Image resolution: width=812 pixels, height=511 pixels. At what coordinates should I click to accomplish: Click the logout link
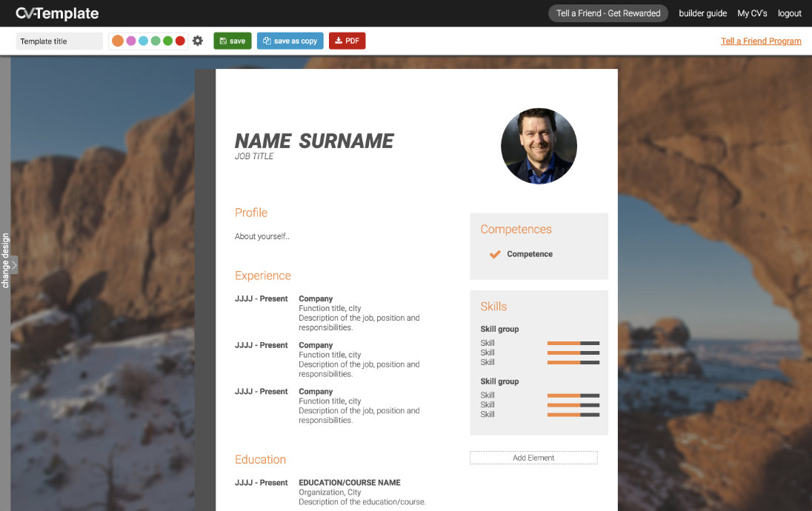click(790, 13)
